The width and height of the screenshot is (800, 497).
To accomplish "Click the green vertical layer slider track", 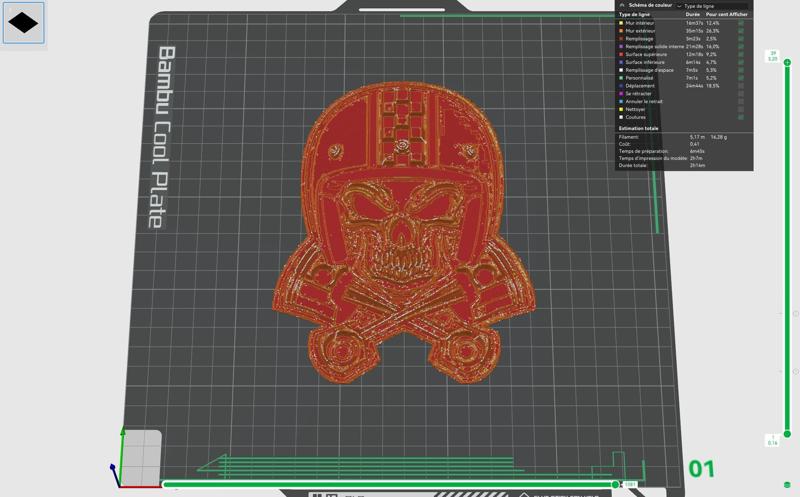I will pos(787,248).
